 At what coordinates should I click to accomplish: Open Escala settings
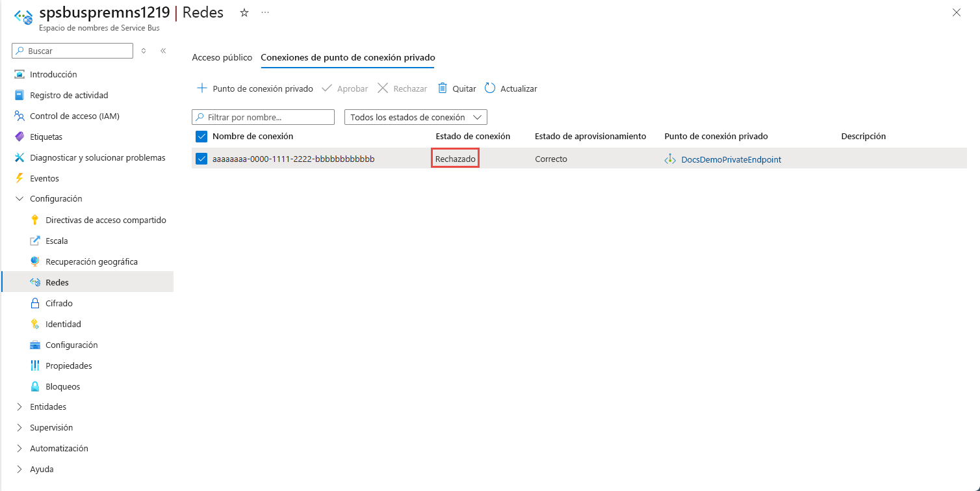57,241
